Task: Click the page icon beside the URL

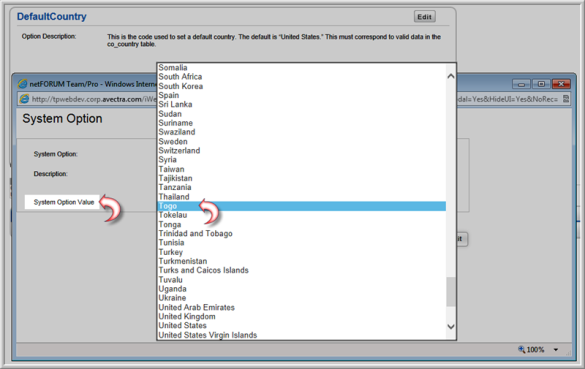Action: (x=25, y=99)
